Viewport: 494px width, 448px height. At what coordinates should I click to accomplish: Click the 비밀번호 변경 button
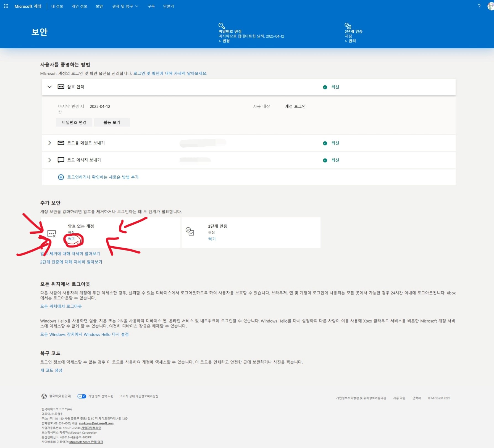point(74,122)
